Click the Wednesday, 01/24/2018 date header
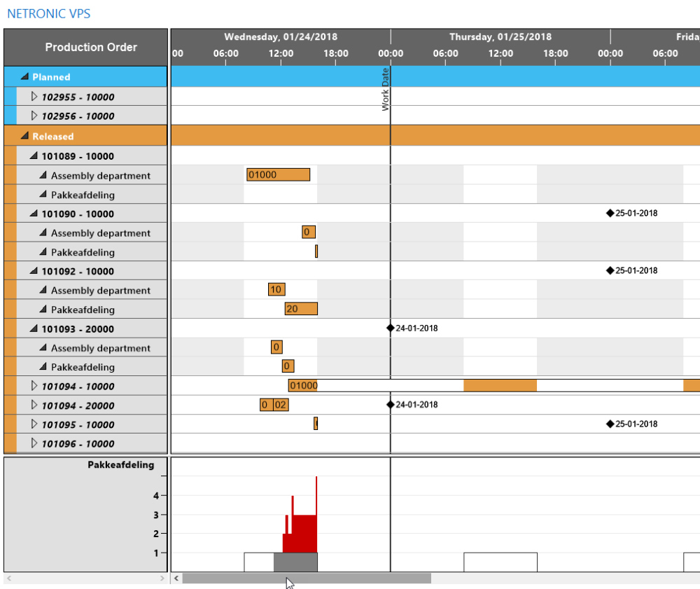 click(x=280, y=36)
